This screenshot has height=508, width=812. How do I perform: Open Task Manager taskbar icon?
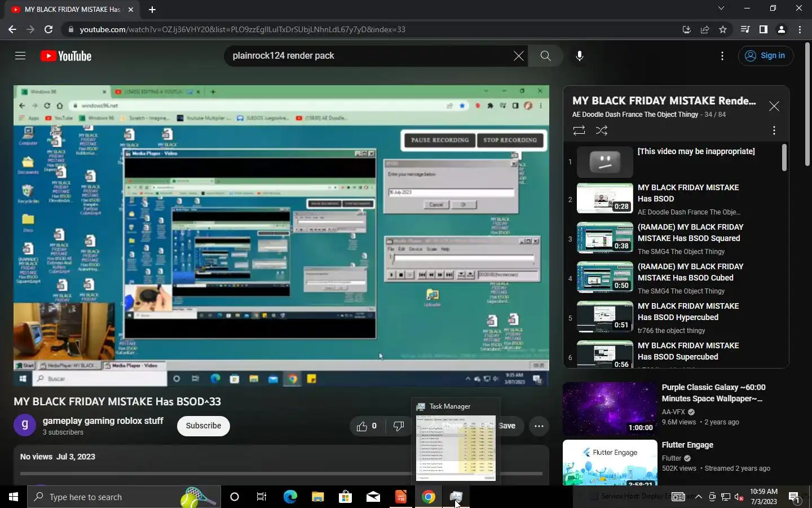point(456,497)
